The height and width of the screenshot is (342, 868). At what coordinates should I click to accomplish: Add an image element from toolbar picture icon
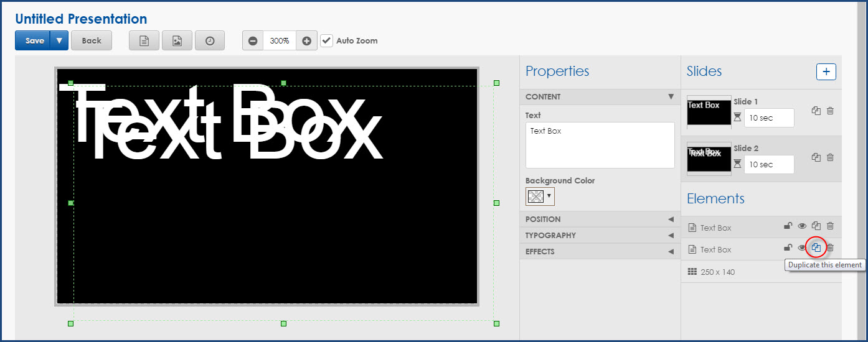point(177,40)
